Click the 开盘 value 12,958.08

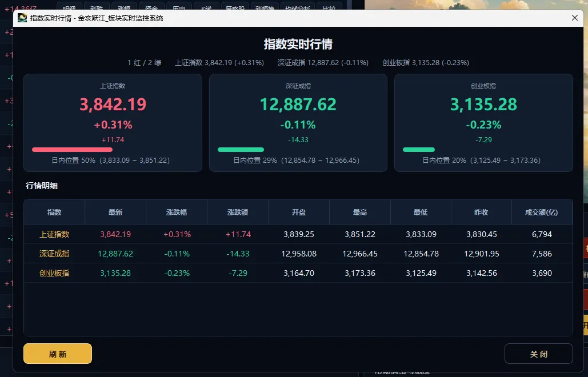(299, 254)
